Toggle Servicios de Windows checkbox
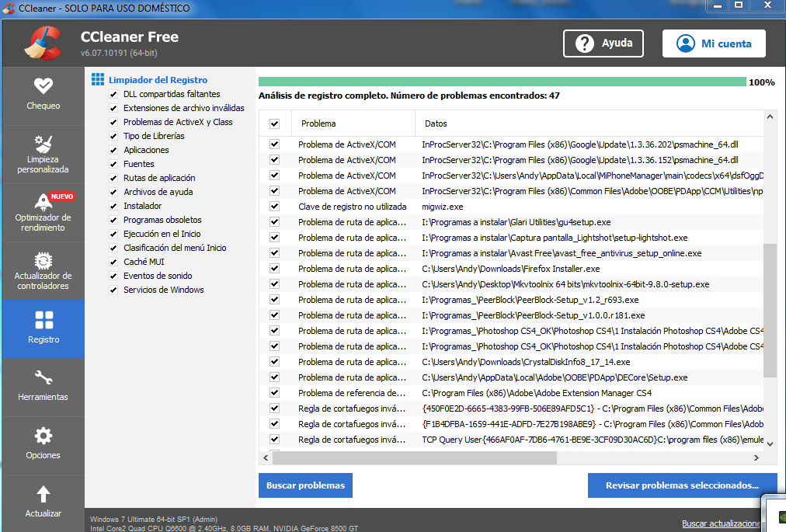Screen dimensions: 786x532 point(113,290)
